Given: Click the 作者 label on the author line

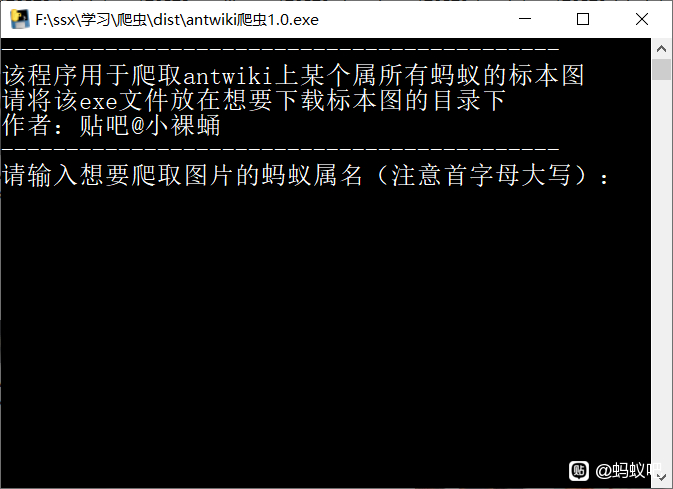Looking at the screenshot, I should [x=27, y=125].
